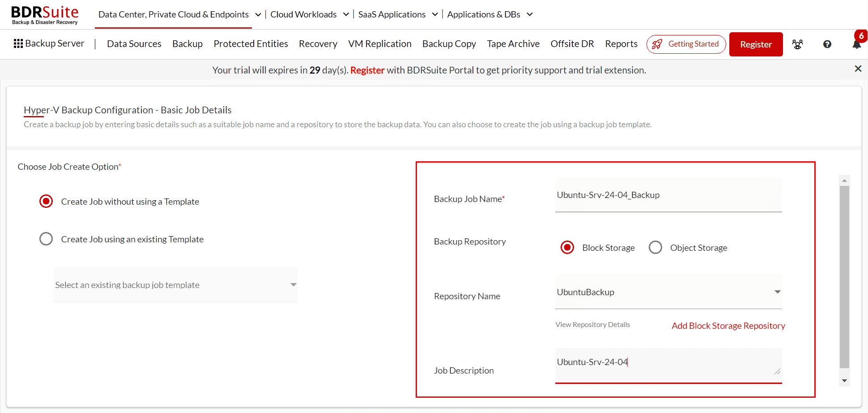Click the scrollbar up arrow

click(844, 181)
